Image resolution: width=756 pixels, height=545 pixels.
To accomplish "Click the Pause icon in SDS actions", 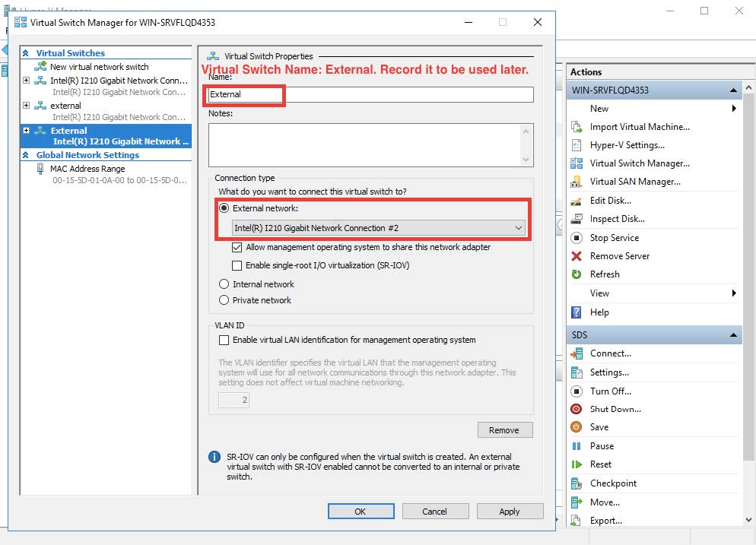I will (577, 446).
